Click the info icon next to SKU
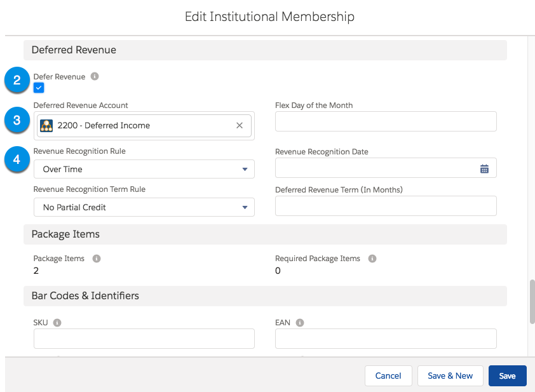 click(58, 322)
